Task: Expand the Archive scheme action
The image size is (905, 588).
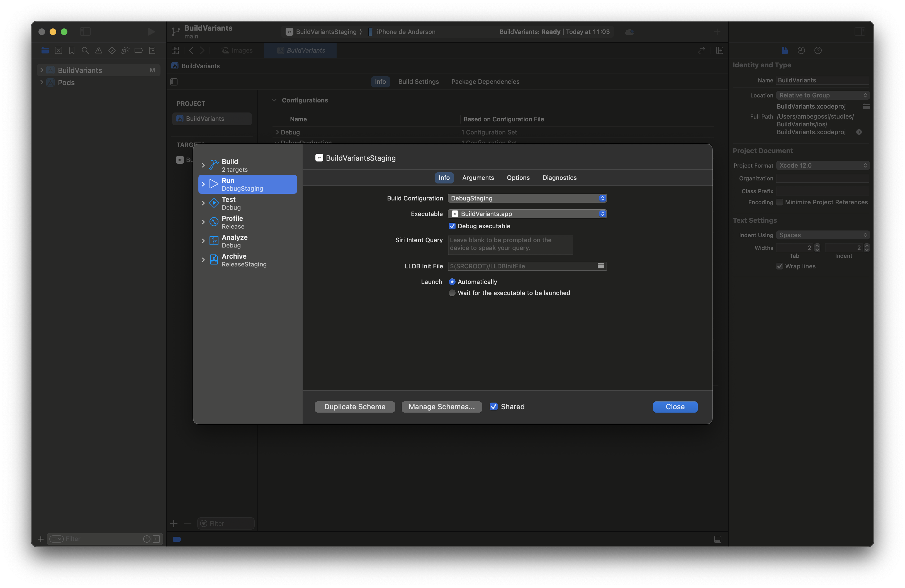Action: (x=203, y=260)
